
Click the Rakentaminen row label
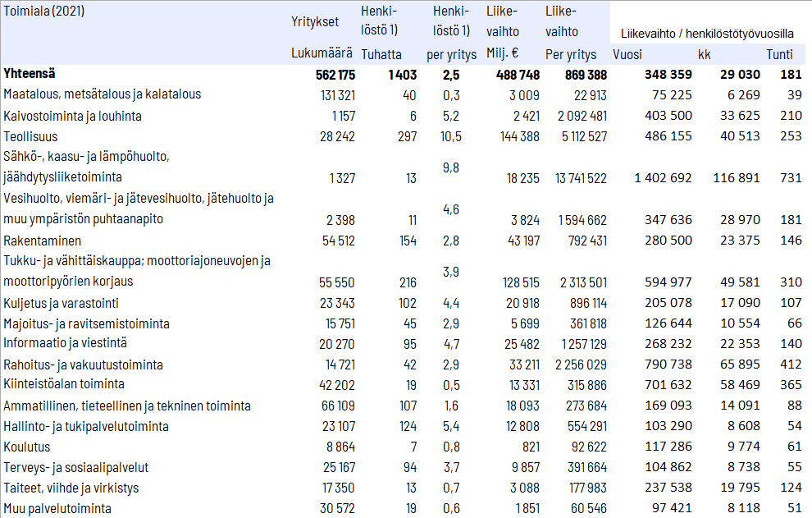point(37,241)
